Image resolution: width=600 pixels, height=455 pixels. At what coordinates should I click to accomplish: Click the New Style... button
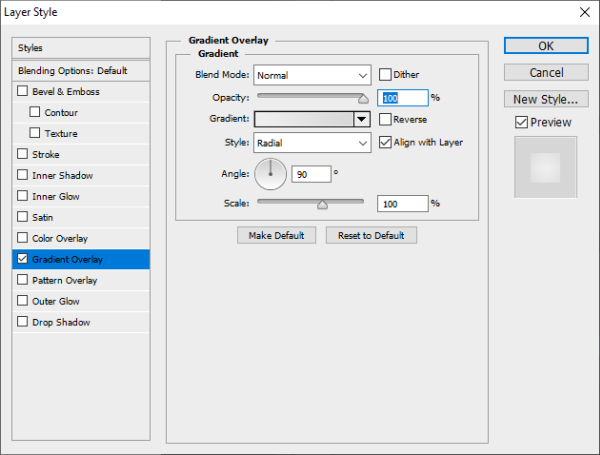[546, 99]
